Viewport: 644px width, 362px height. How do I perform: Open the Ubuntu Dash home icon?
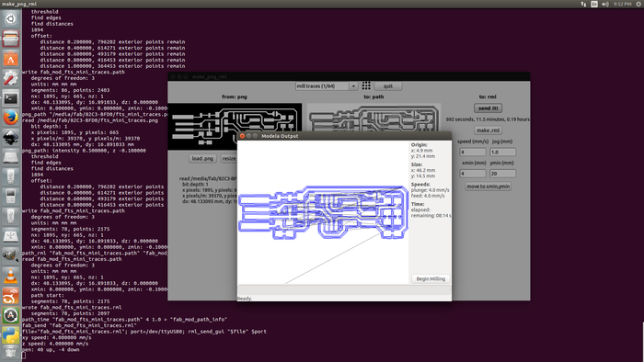point(11,19)
